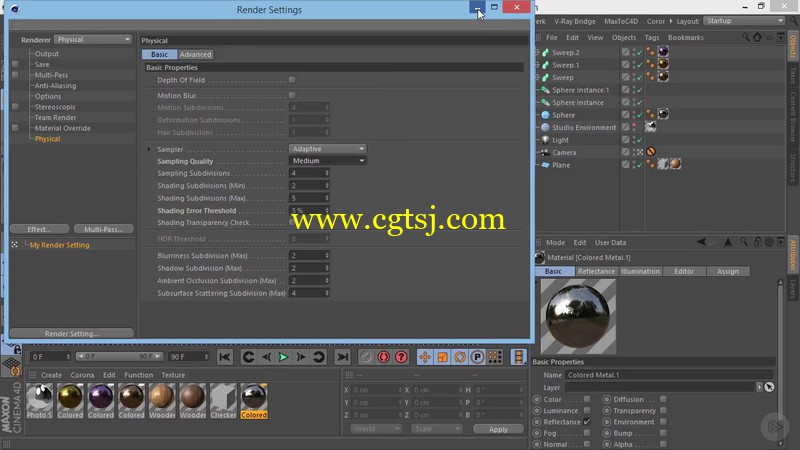
Task: Click Object Manager home path icon
Action: point(757,37)
